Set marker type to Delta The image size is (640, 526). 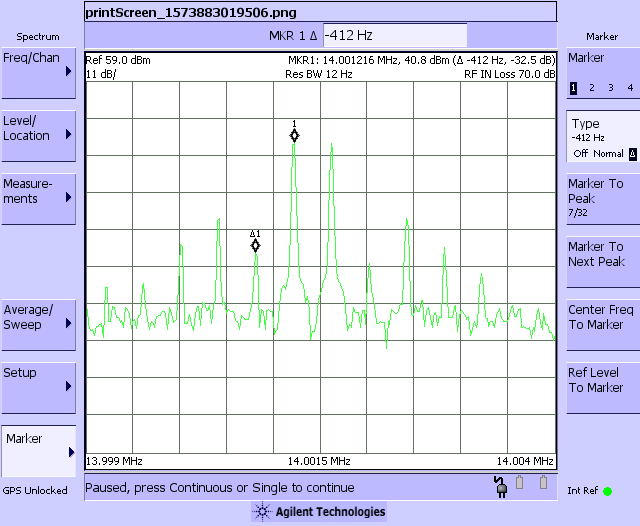pos(633,154)
